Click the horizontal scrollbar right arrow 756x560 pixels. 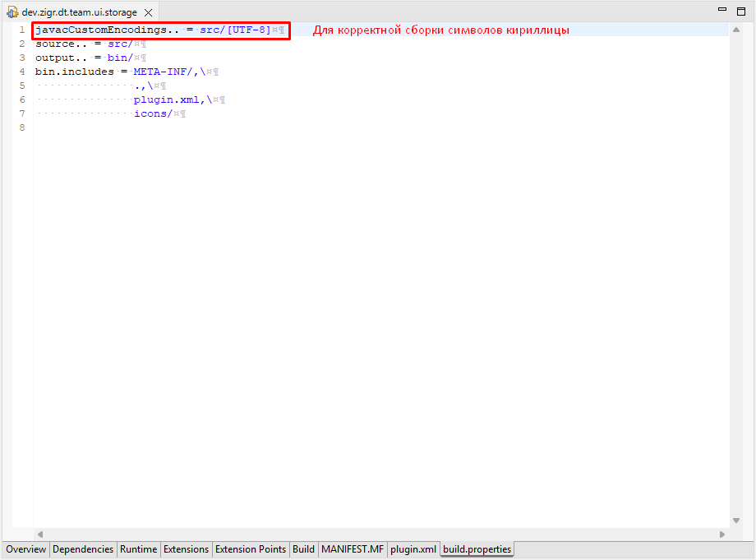pyautogui.click(x=722, y=534)
